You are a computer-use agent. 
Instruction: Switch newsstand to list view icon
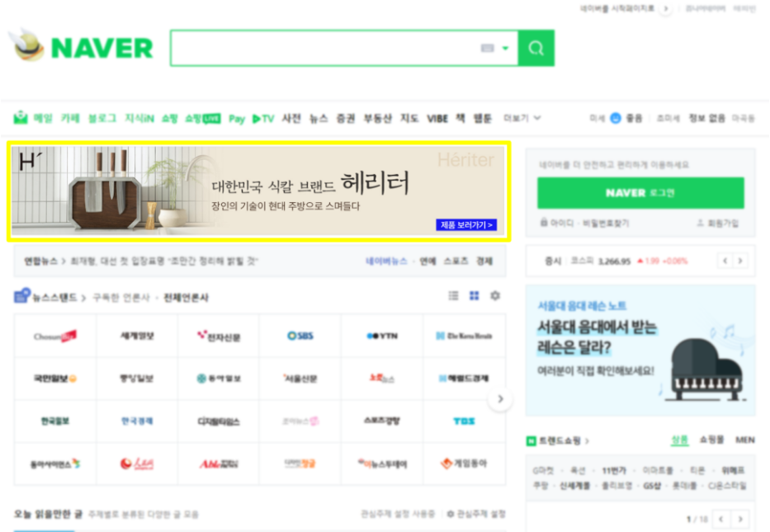[x=453, y=295]
